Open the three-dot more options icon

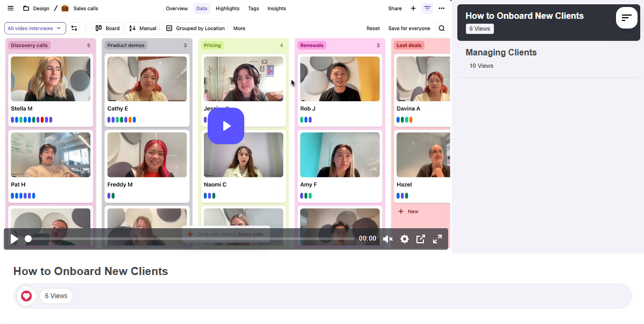pos(442,9)
